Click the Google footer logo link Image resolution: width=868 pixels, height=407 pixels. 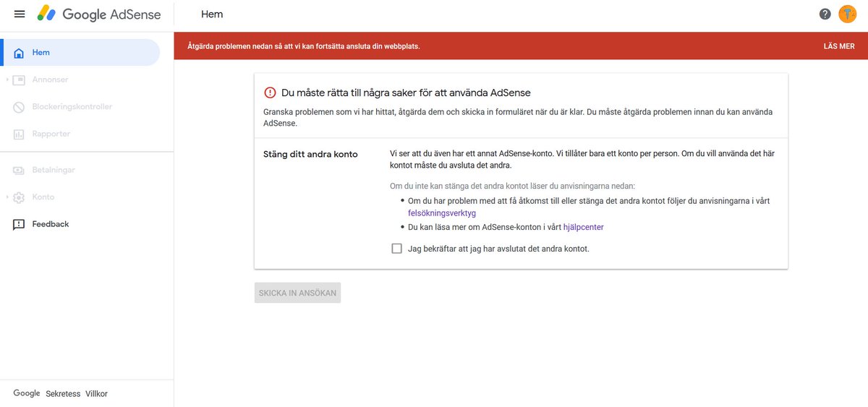(27, 393)
